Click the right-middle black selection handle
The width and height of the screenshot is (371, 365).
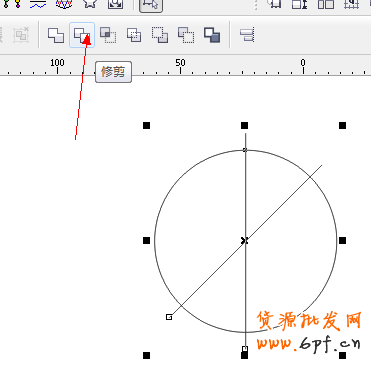click(342, 240)
